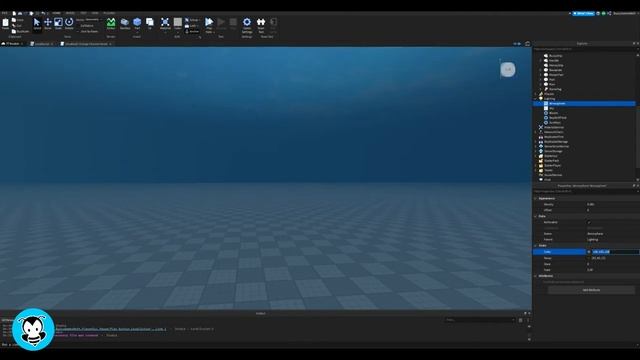Image resolution: width=640 pixels, height=360 pixels.
Task: Click the Play test icon
Action: click(x=209, y=22)
